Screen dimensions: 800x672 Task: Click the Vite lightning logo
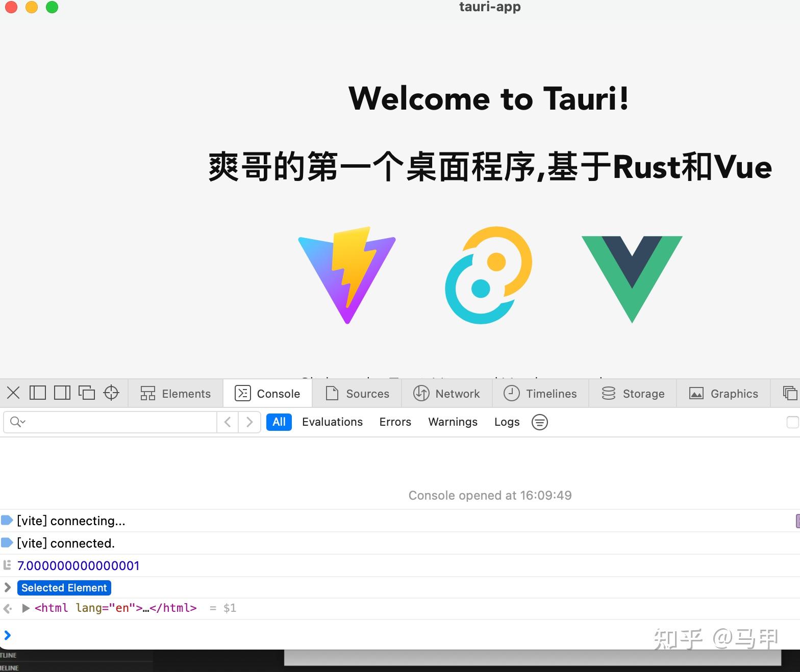pos(347,275)
